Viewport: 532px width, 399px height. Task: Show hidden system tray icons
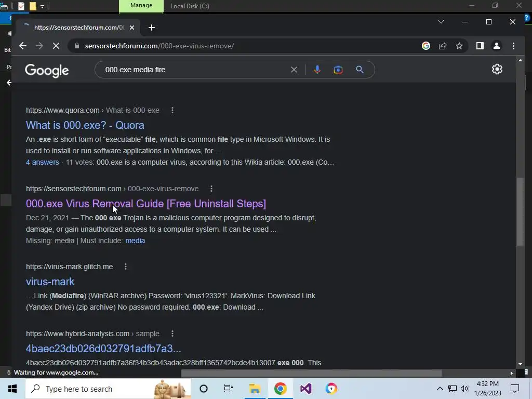click(440, 389)
